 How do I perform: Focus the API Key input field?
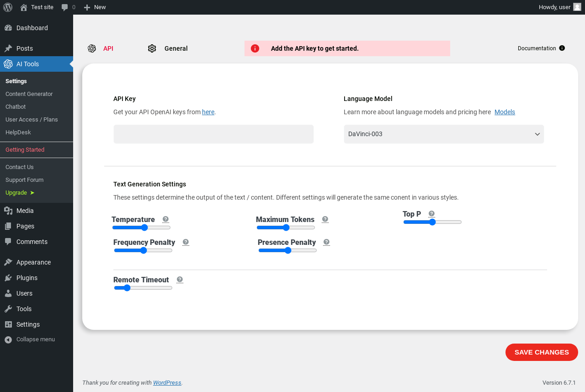point(213,134)
